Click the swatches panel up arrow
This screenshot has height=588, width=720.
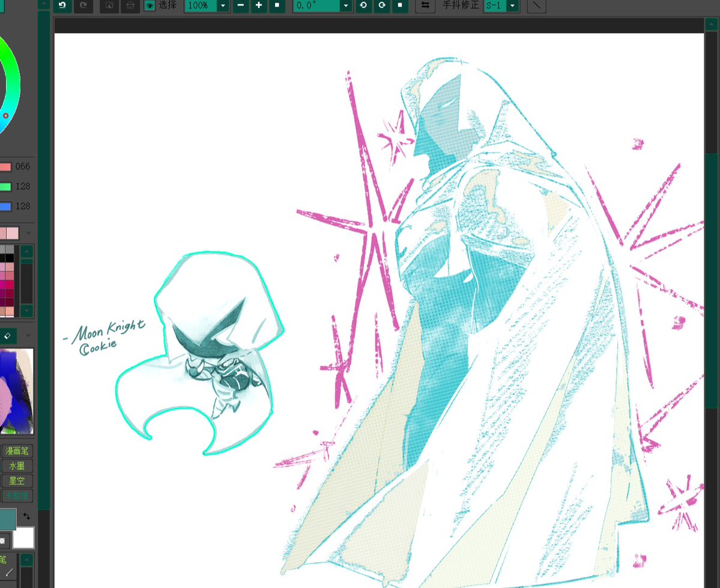26,251
